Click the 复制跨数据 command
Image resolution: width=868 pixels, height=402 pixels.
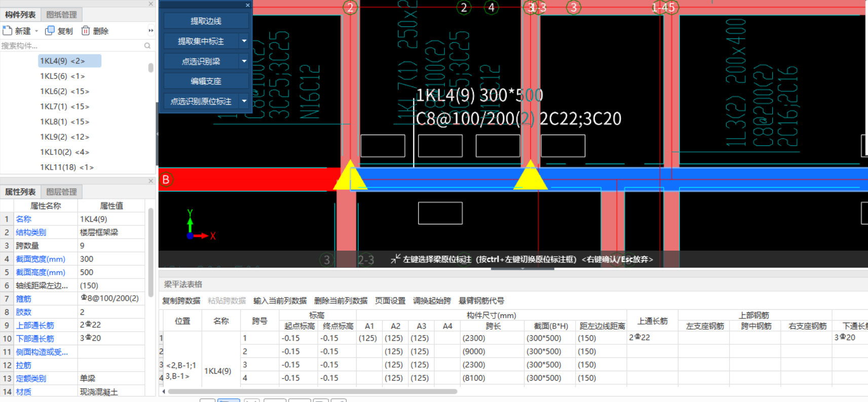click(x=181, y=301)
